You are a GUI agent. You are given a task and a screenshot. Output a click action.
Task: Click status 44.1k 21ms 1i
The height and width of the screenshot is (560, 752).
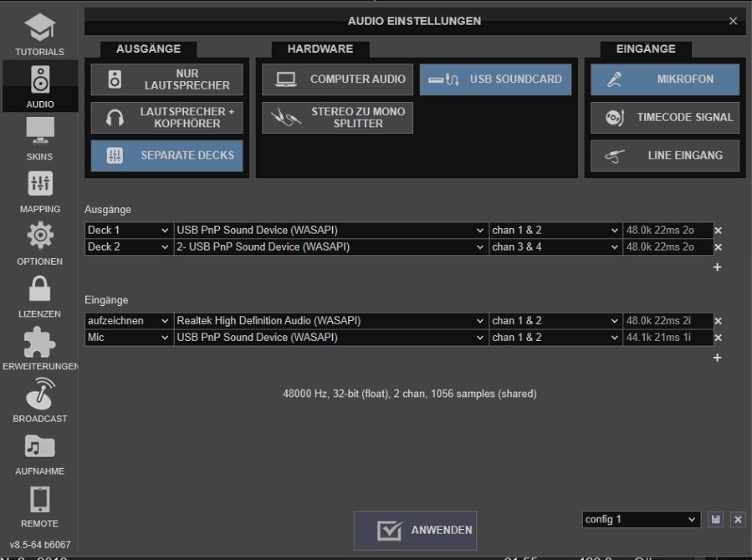tap(668, 338)
